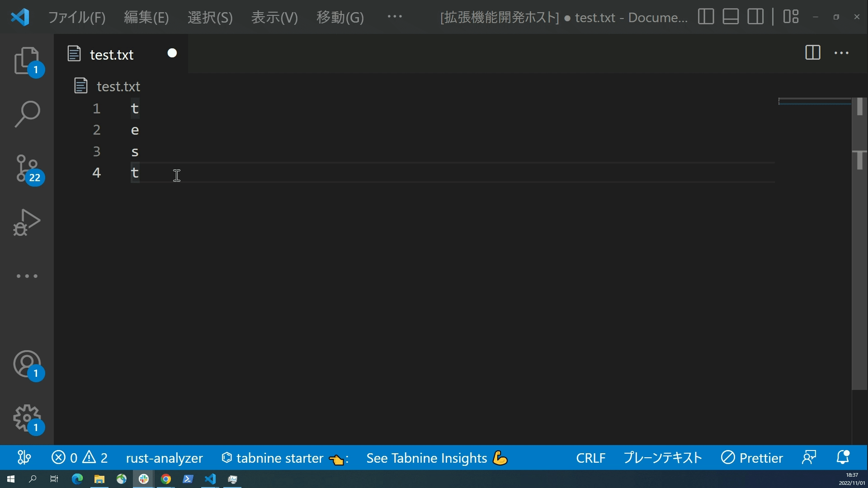Toggle secondary side bar layout icon
Screen dimensions: 868x488
[755, 17]
